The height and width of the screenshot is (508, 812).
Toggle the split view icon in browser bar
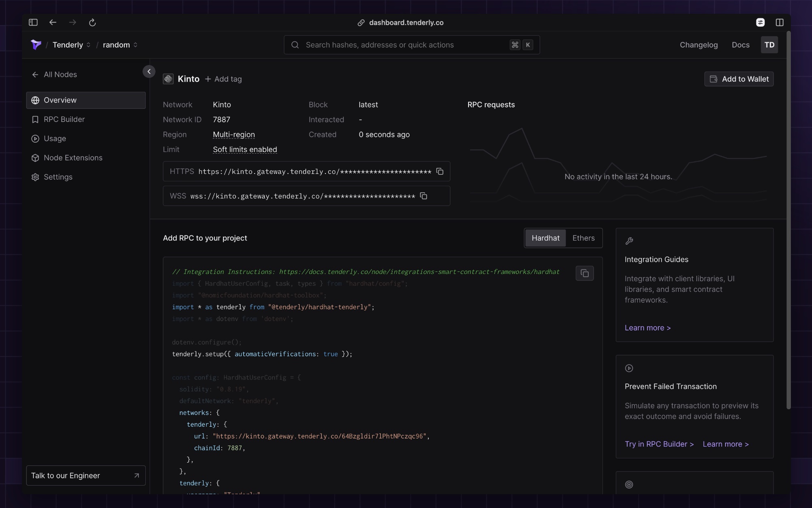pos(780,22)
